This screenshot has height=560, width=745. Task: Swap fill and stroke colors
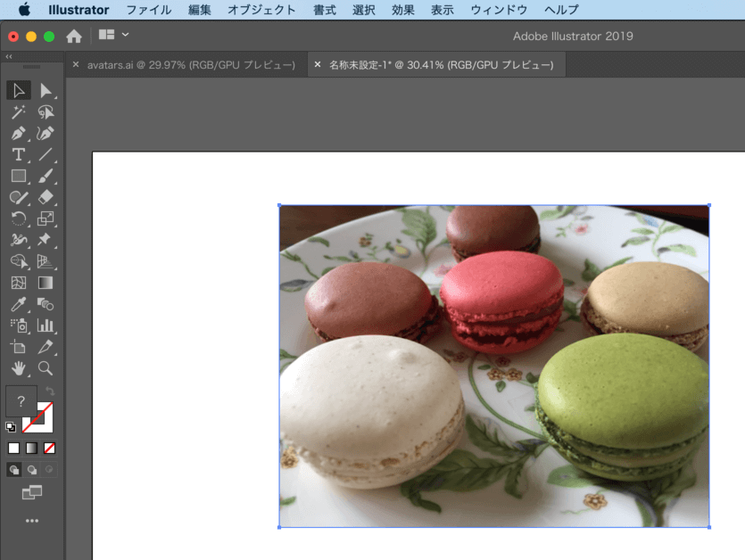(x=50, y=392)
